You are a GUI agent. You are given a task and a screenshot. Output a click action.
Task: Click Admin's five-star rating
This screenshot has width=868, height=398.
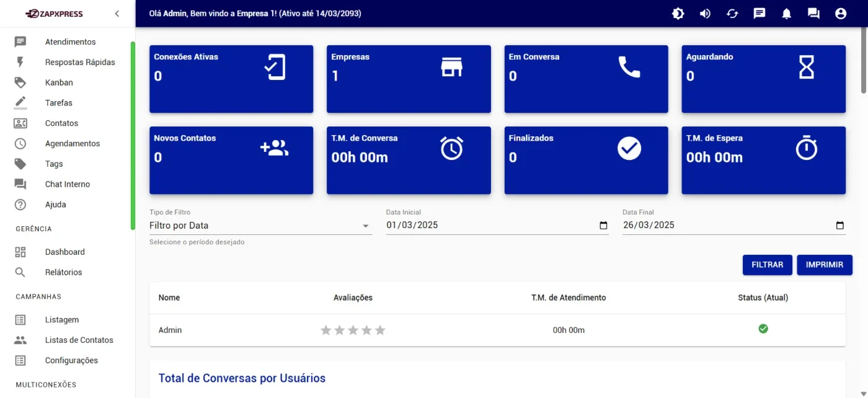click(353, 330)
